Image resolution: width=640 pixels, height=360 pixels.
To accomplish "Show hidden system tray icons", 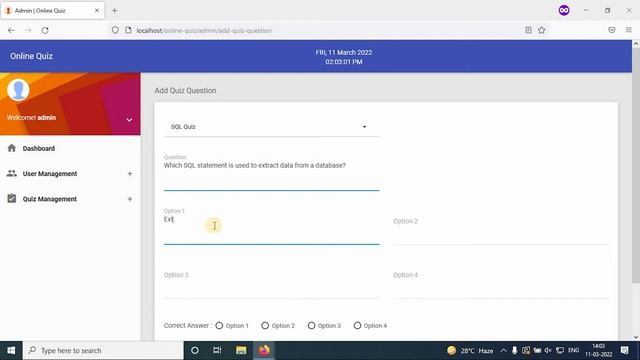I will [x=503, y=350].
